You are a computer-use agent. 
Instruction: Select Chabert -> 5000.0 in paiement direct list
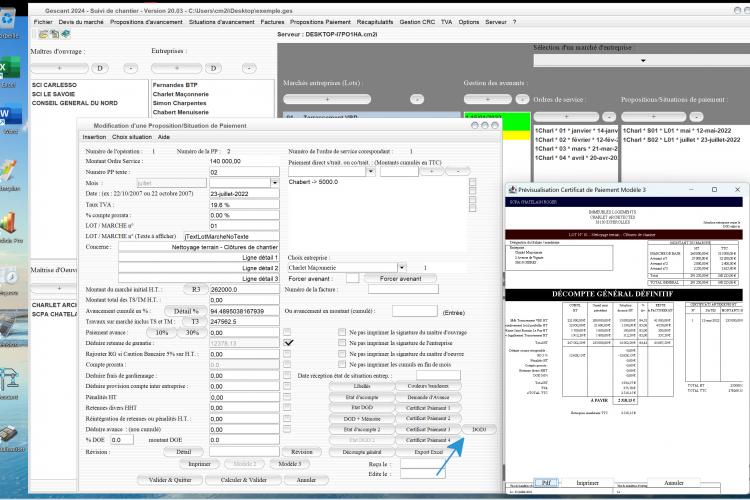[x=313, y=182]
